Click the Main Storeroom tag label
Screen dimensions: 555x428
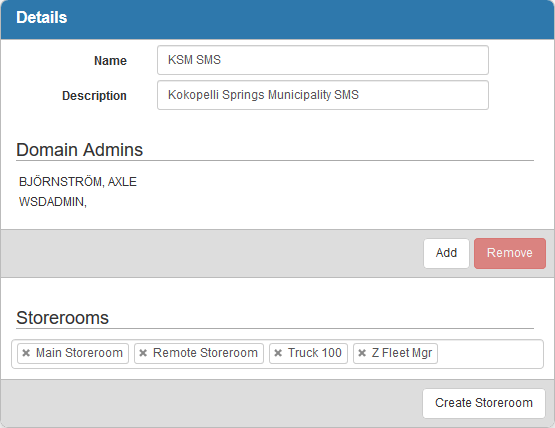point(79,353)
